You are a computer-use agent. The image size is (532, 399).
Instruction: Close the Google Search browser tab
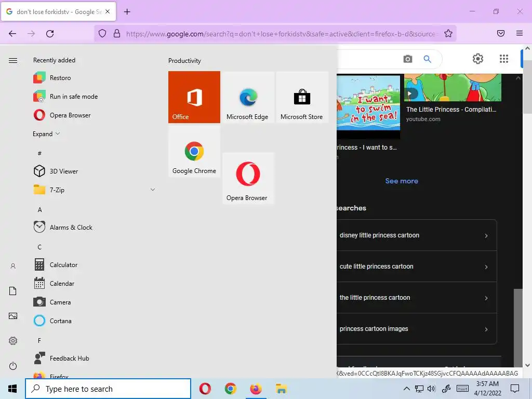tap(108, 11)
